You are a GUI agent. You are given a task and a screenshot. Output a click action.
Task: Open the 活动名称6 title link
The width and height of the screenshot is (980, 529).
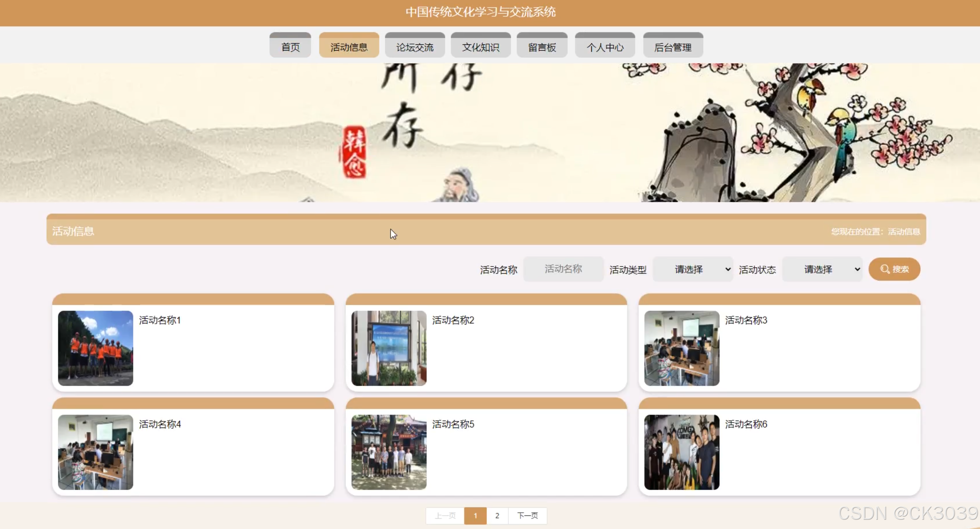pos(746,424)
